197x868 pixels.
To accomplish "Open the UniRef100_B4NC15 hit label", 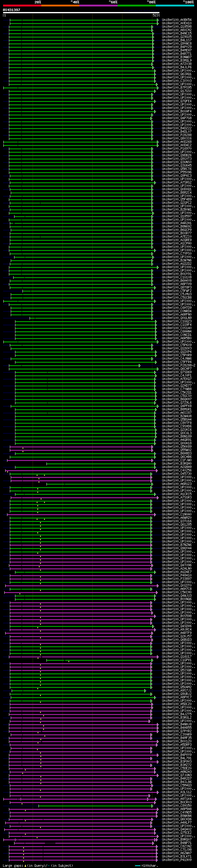I will click(x=176, y=33).
